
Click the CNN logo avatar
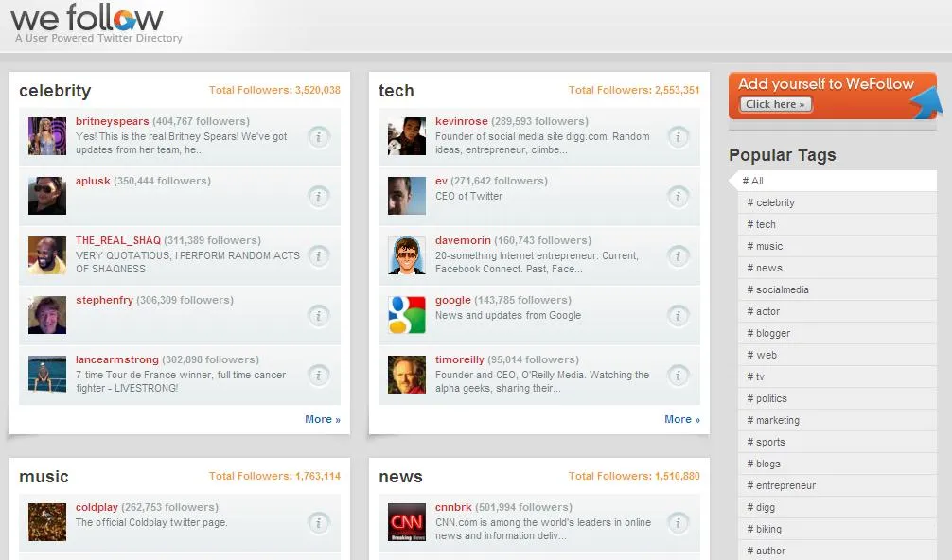click(407, 522)
